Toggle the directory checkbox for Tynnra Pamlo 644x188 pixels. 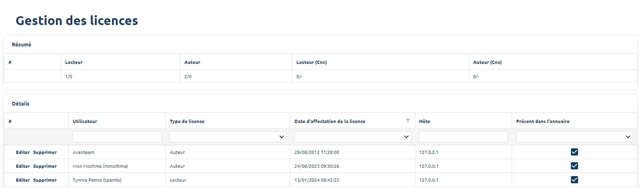(x=574, y=180)
